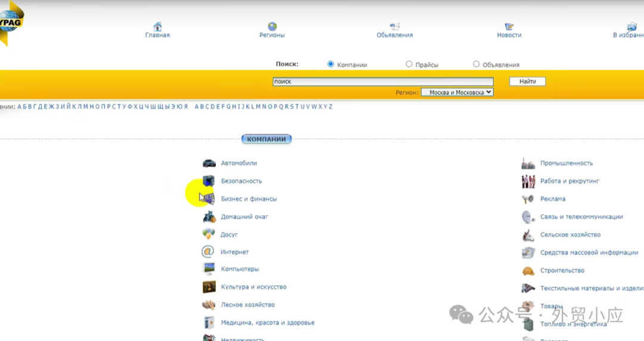The width and height of the screenshot is (644, 341).
Task: Open the Домашний очаг category link
Action: click(x=244, y=216)
